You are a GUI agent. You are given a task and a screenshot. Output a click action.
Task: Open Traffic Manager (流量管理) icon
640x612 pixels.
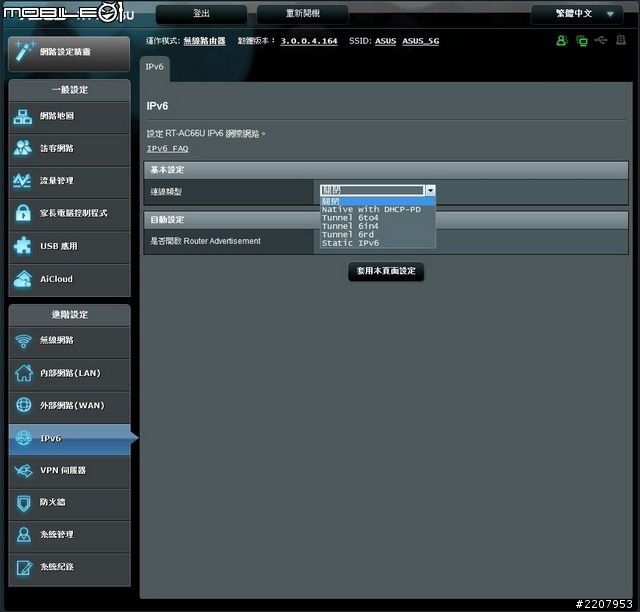23,181
